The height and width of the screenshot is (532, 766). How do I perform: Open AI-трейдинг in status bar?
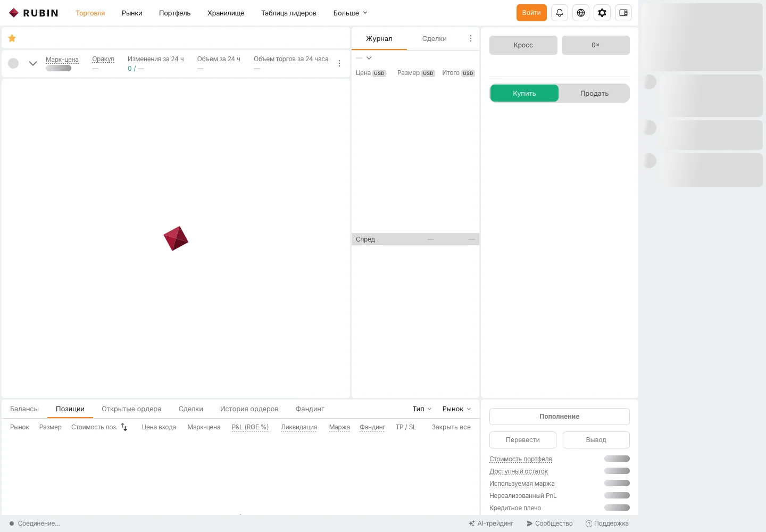(491, 523)
